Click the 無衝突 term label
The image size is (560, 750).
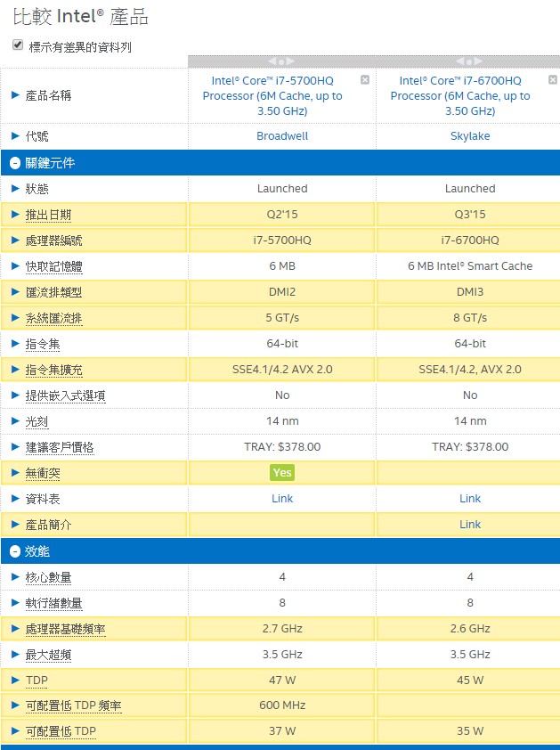pyautogui.click(x=43, y=473)
